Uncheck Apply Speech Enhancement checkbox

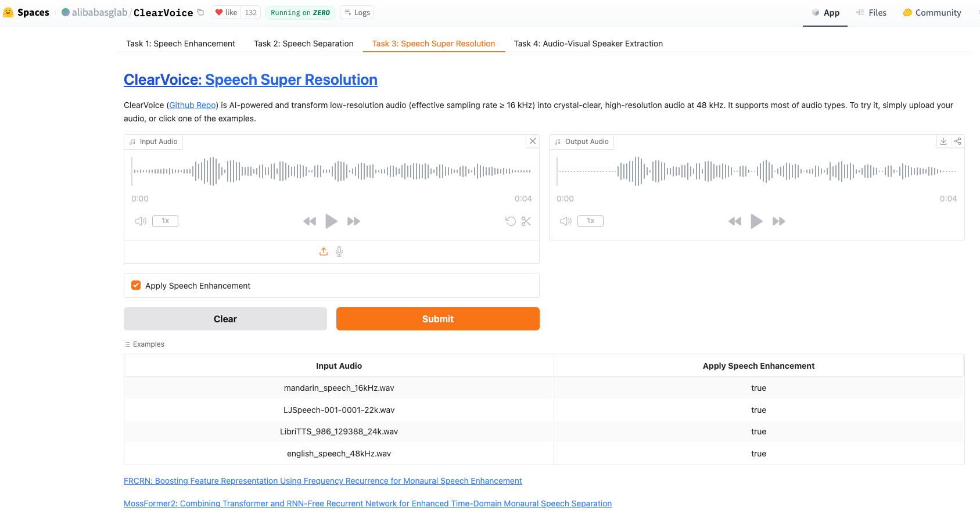click(x=136, y=286)
